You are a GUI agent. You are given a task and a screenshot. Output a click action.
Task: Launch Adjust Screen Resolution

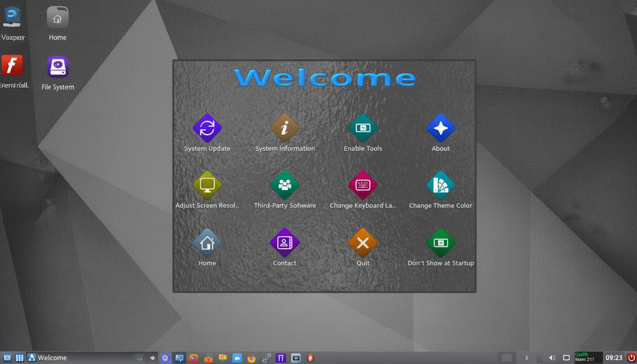click(207, 185)
